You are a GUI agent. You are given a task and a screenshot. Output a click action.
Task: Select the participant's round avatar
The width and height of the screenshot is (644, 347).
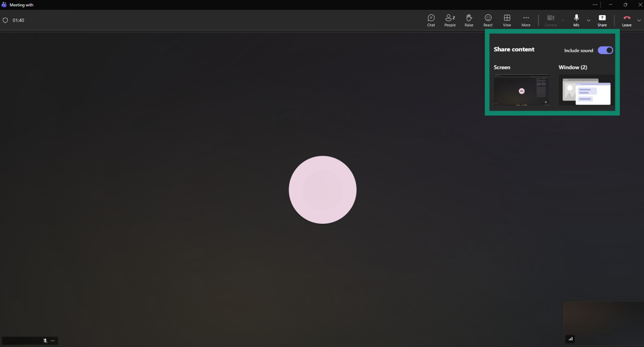[x=323, y=190]
